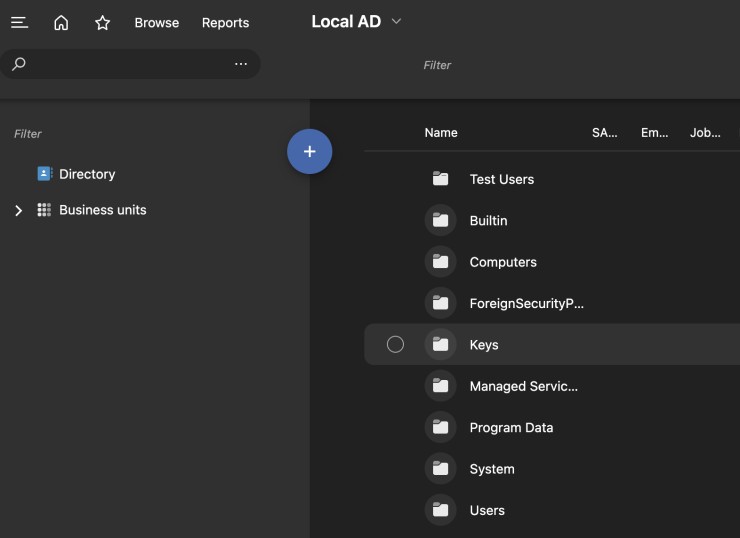Screen dimensions: 740x538
Task: Open the Reports menu
Action: (x=225, y=23)
